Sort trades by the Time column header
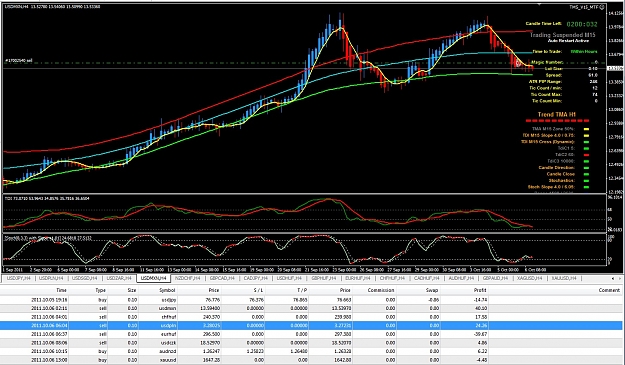 point(61,290)
